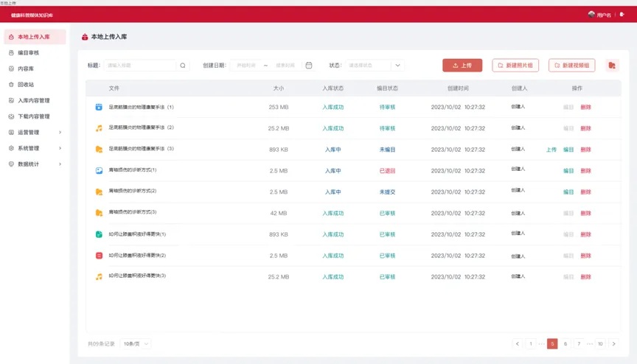Click the red file icon for 如何让膝盖积液好得更快(2)
This screenshot has height=364, width=637.
point(99,256)
